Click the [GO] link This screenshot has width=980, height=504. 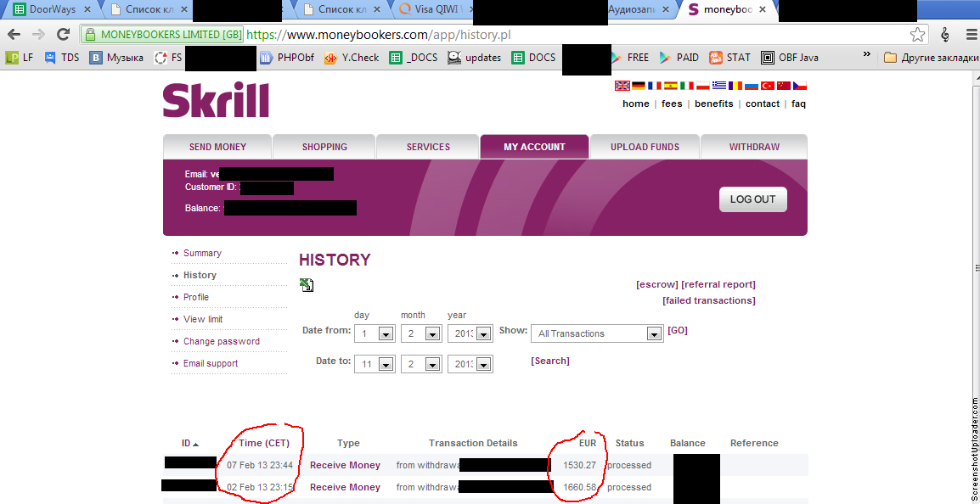pyautogui.click(x=678, y=330)
